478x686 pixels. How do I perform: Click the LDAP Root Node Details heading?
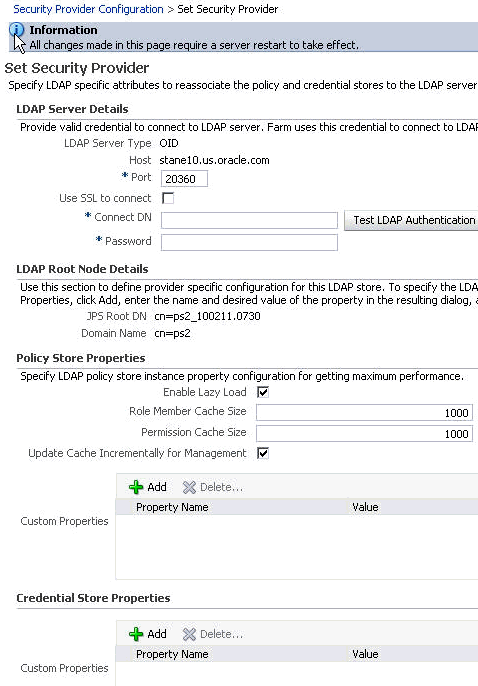click(82, 269)
